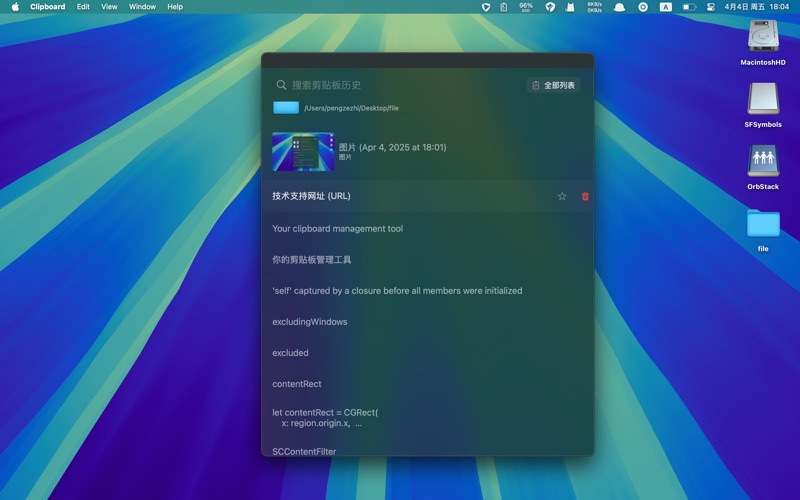
Task: Open the input source A menu
Action: pyautogui.click(x=665, y=7)
